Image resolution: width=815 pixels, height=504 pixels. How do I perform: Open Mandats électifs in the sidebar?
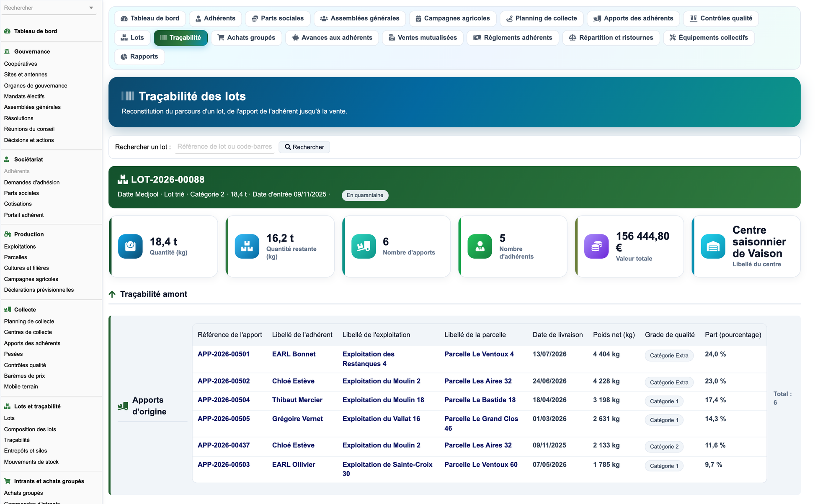coord(24,96)
